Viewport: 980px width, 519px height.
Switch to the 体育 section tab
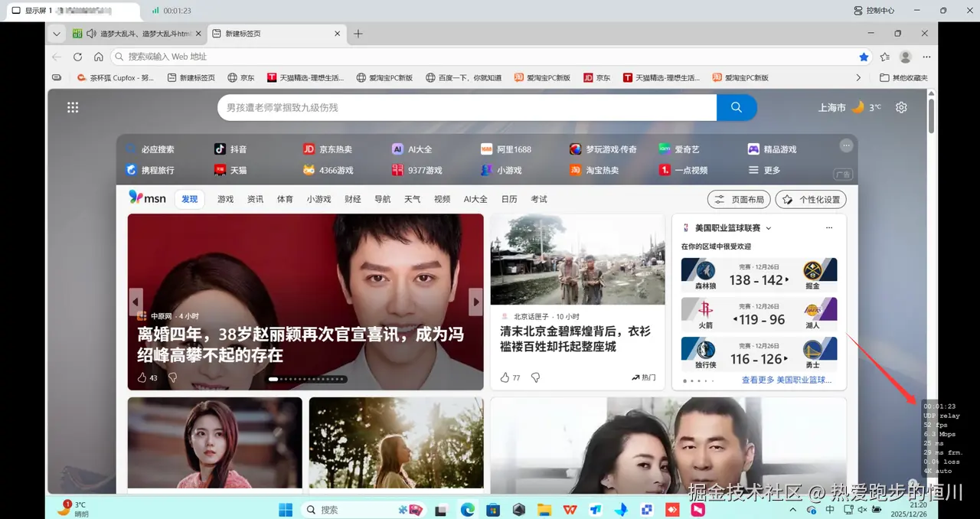[284, 198]
